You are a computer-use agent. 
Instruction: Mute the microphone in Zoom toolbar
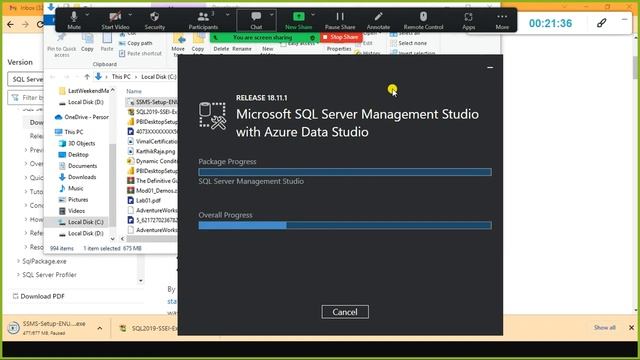point(74,20)
